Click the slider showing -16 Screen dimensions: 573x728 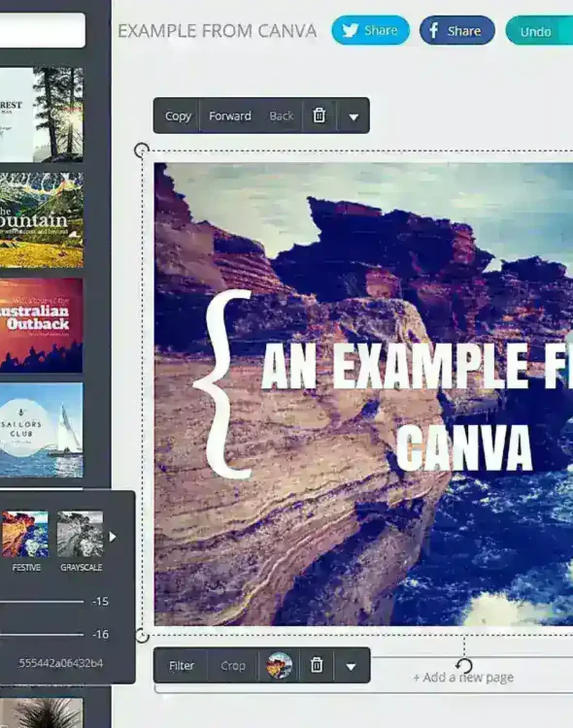tap(42, 634)
